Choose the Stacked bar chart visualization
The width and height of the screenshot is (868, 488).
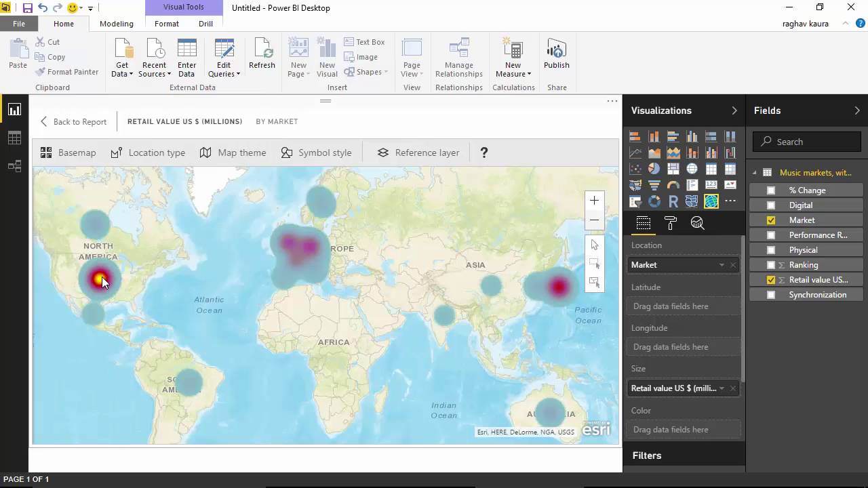point(635,136)
